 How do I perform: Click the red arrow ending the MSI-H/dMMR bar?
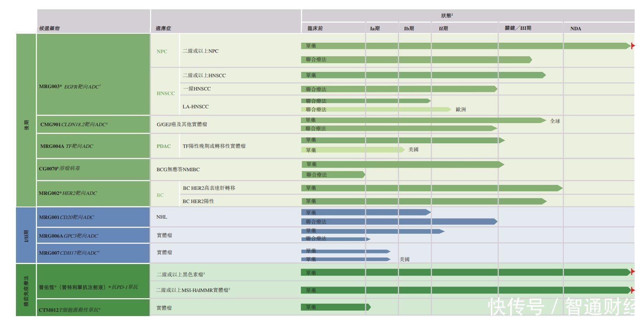(x=632, y=290)
